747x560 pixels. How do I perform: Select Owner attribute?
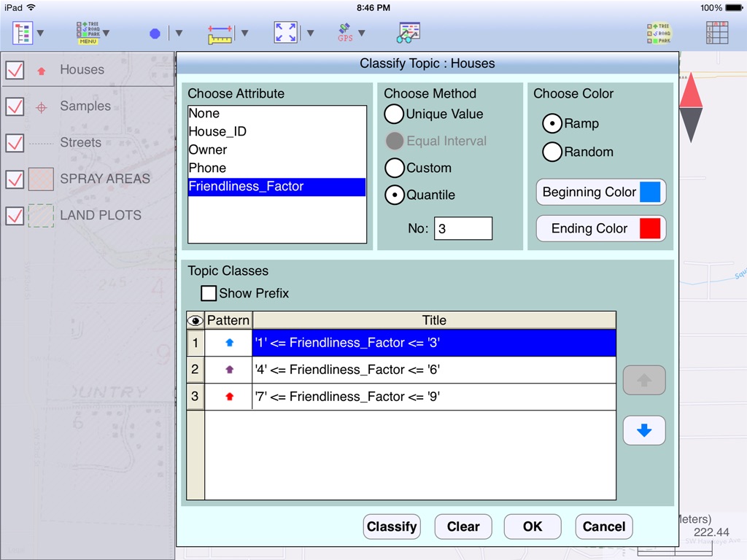[x=276, y=149]
